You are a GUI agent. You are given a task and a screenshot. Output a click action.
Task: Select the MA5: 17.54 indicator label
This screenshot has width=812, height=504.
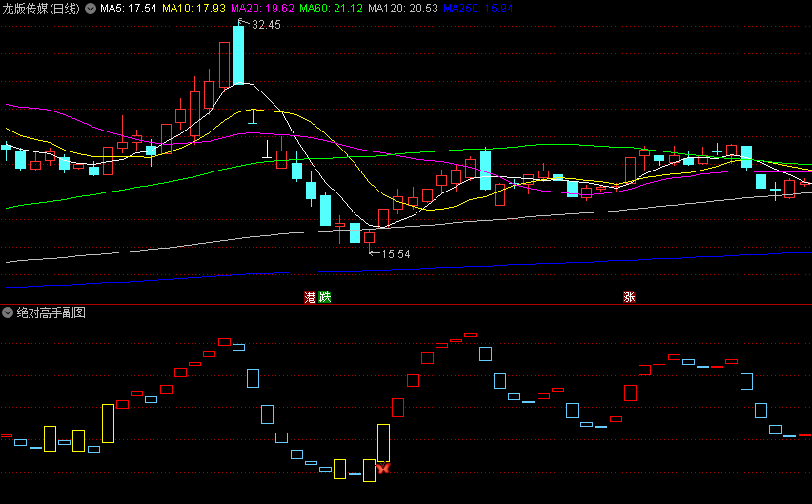point(128,9)
